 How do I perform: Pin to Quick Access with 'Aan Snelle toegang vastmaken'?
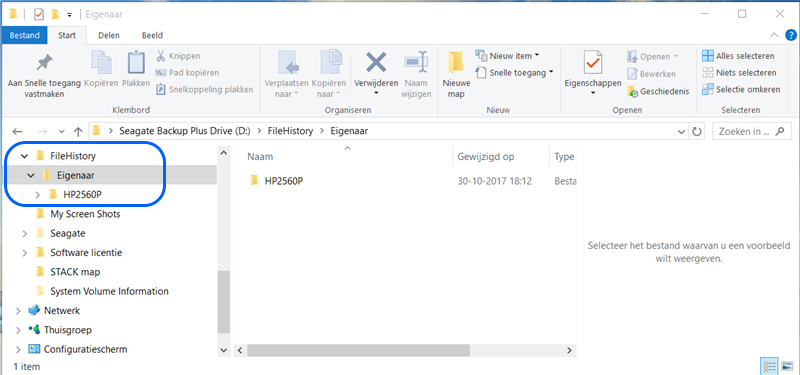tap(44, 75)
